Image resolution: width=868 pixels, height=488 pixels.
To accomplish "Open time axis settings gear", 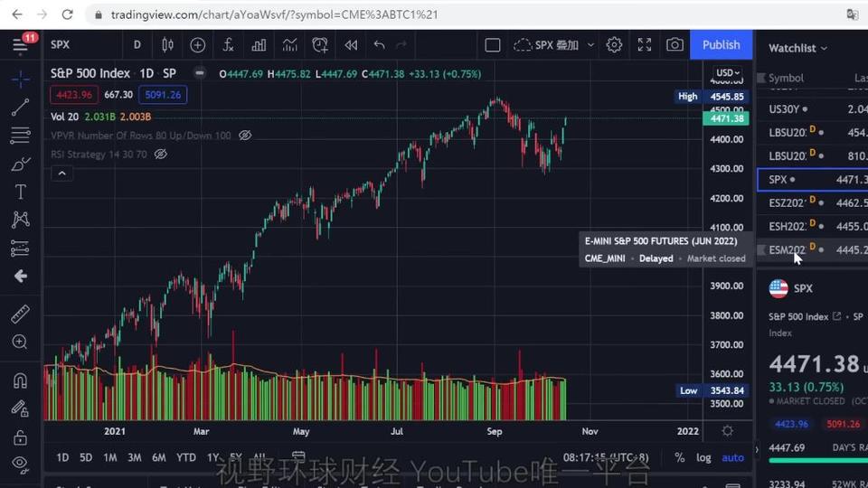I will (x=727, y=431).
